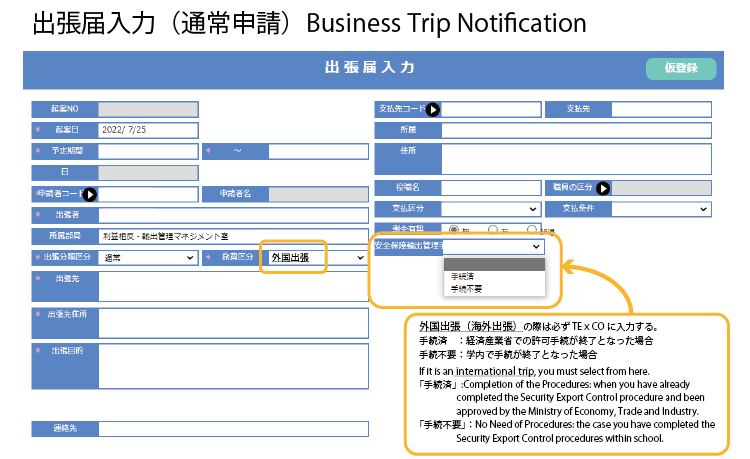The image size is (750, 459).
Task: Click the 所属 input field
Action: [x=576, y=130]
